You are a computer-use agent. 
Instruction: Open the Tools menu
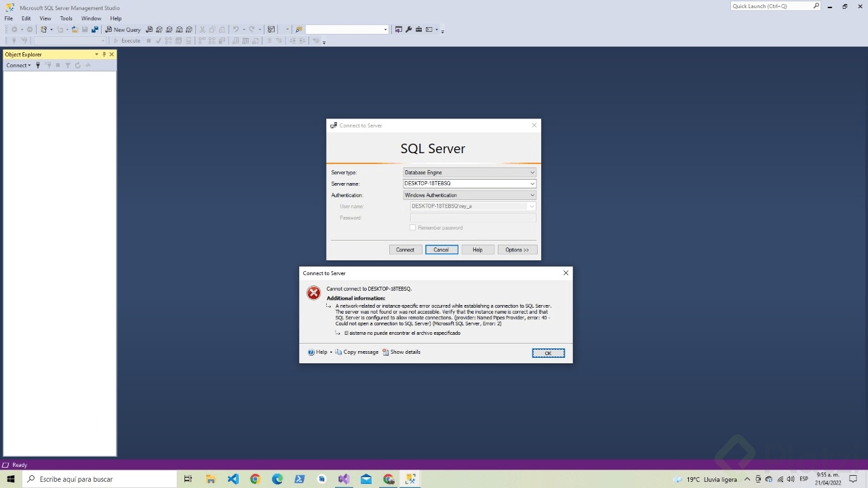coord(66,18)
